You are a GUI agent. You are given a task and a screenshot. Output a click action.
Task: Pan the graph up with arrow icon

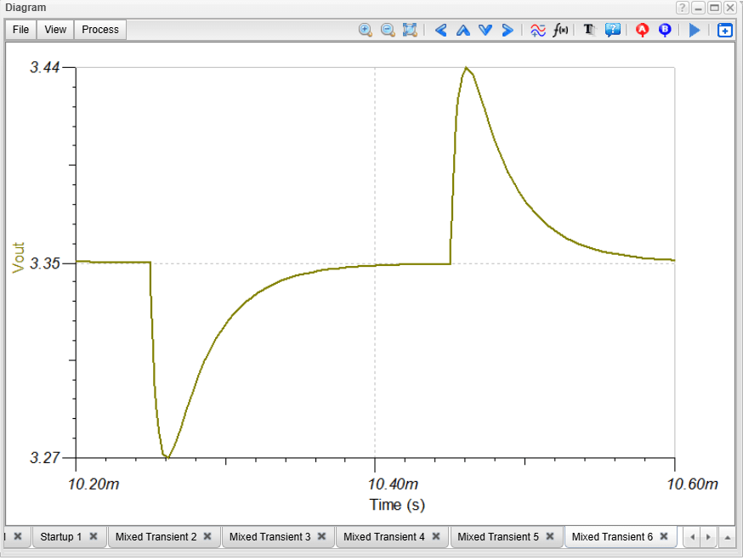tap(462, 30)
